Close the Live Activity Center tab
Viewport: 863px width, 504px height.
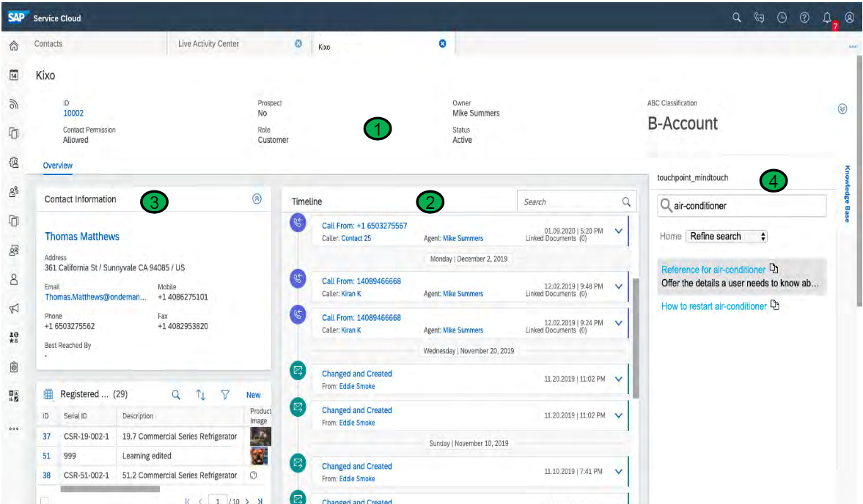click(x=298, y=43)
